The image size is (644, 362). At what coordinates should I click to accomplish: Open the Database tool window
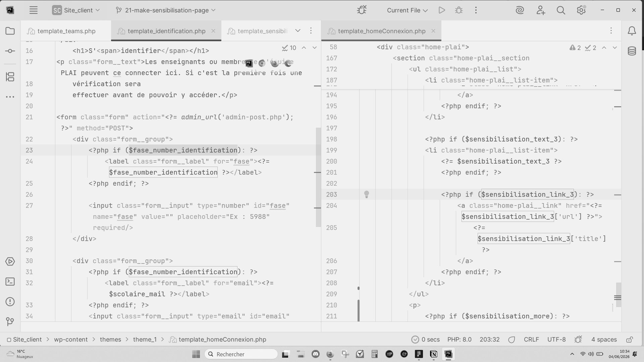coord(632,51)
